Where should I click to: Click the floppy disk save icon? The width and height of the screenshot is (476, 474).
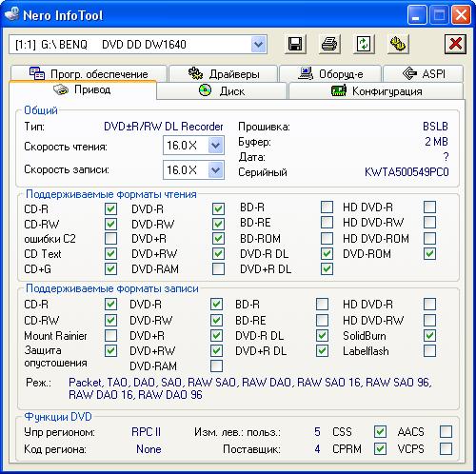(295, 44)
